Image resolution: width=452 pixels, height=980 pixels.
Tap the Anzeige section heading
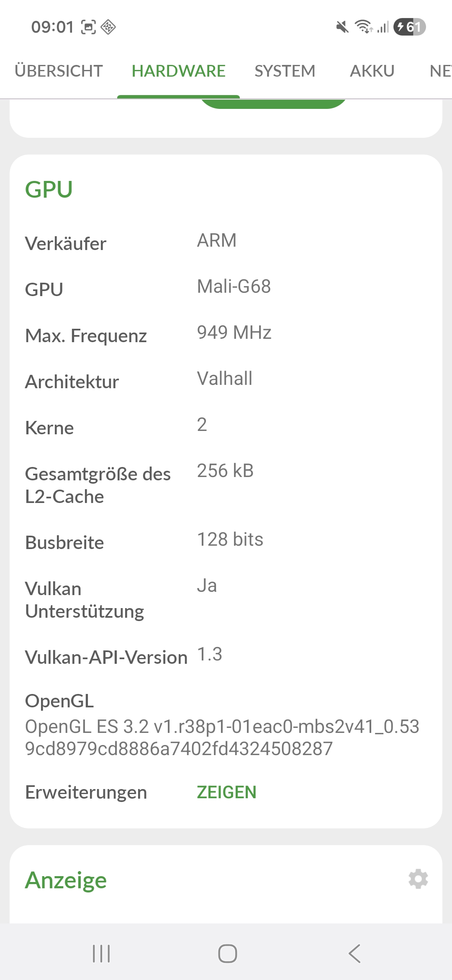(x=66, y=880)
